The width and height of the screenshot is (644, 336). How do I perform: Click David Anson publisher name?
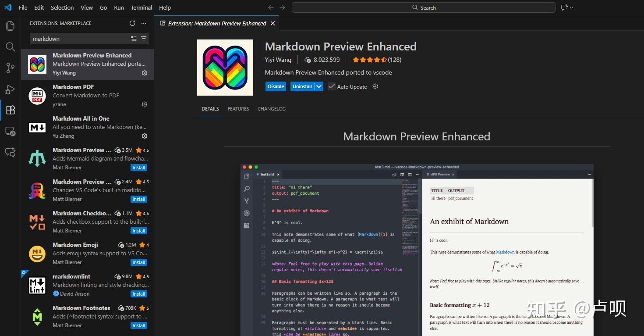(75, 294)
